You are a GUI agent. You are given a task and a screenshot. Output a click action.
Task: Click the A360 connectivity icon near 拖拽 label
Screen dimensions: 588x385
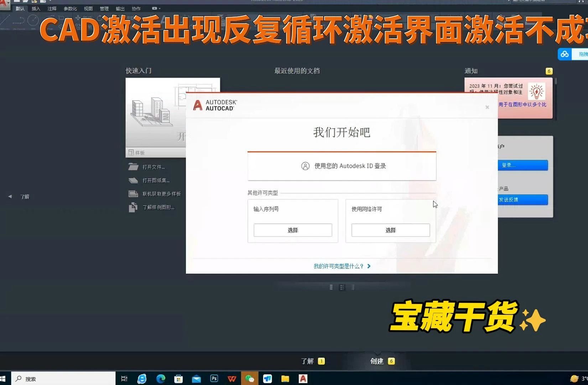(564, 54)
